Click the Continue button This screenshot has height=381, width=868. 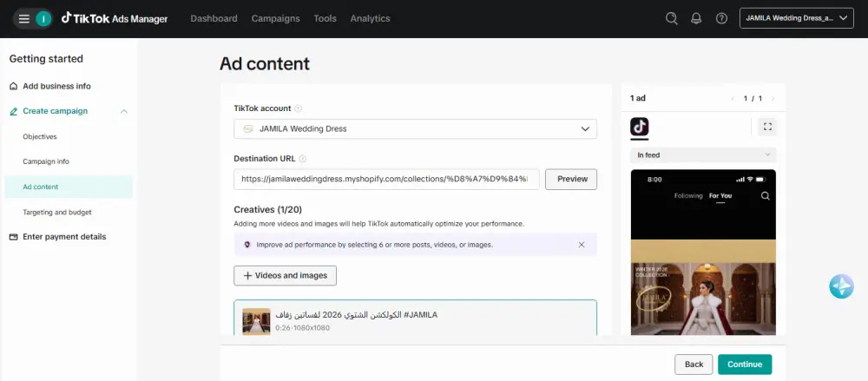(x=744, y=365)
